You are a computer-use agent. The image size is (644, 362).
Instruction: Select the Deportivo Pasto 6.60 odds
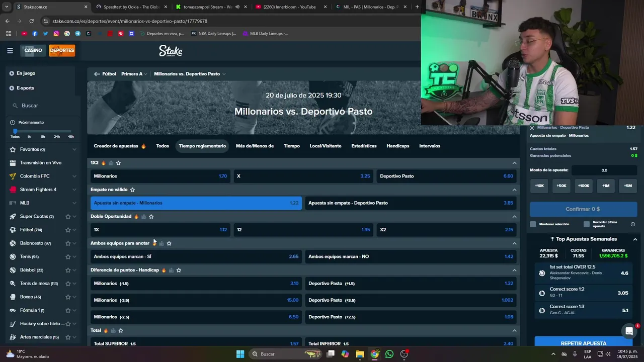[446, 176]
